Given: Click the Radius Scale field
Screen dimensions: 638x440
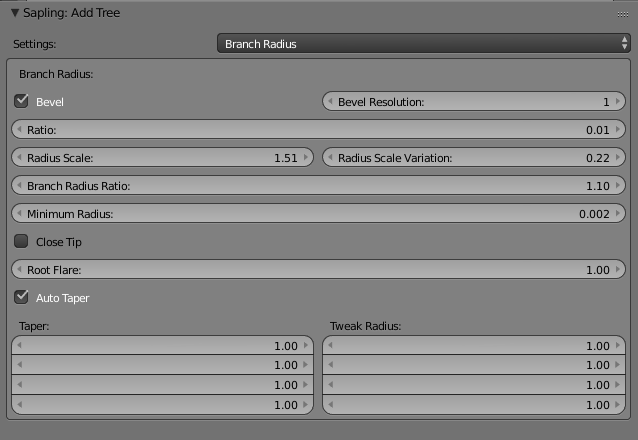Looking at the screenshot, I should [x=162, y=158].
